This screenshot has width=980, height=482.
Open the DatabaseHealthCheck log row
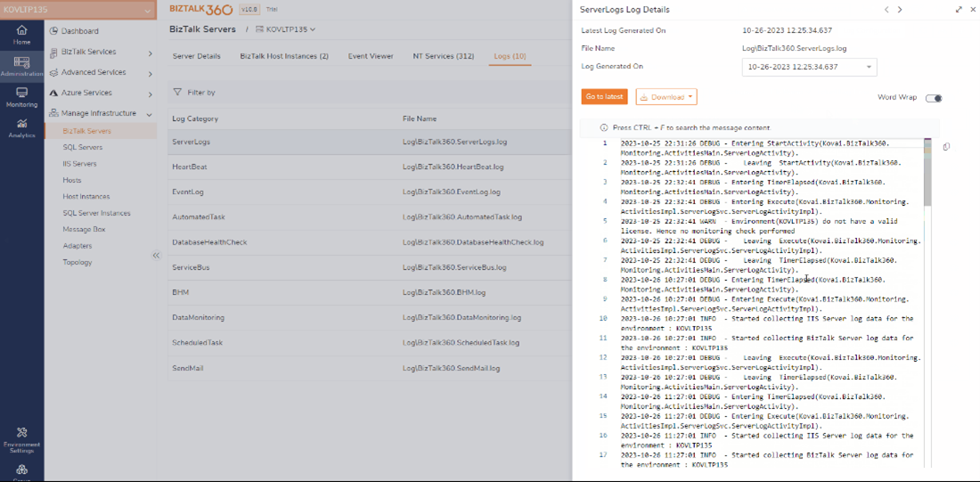pyautogui.click(x=370, y=242)
